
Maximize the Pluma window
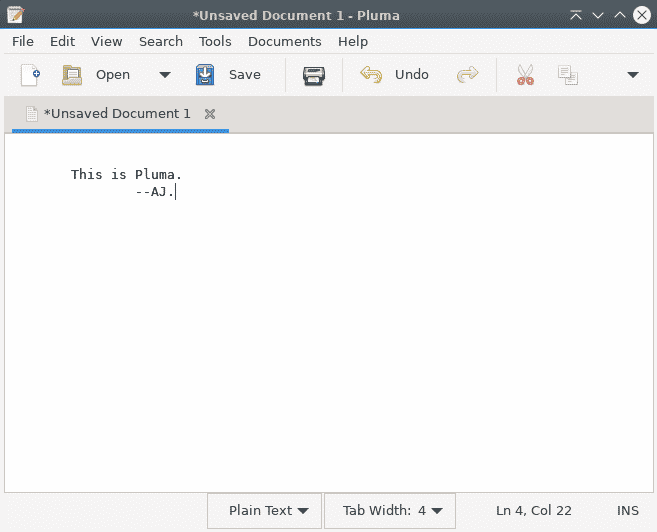click(x=620, y=15)
